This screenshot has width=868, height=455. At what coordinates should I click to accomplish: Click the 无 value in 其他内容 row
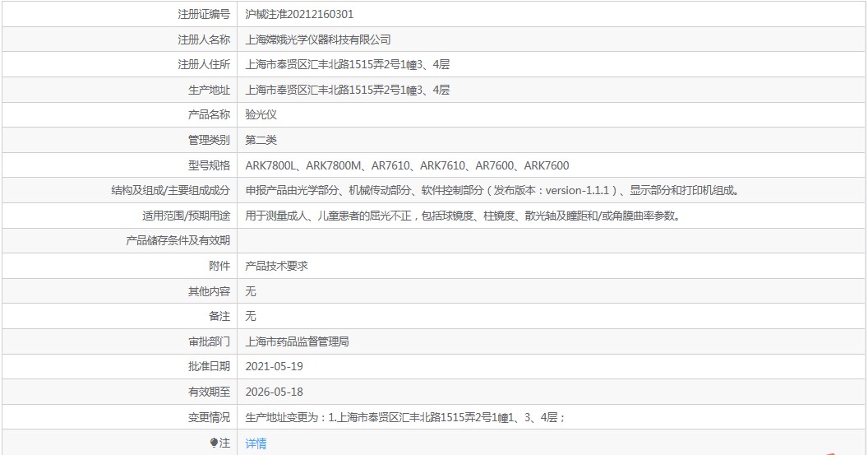(x=251, y=291)
